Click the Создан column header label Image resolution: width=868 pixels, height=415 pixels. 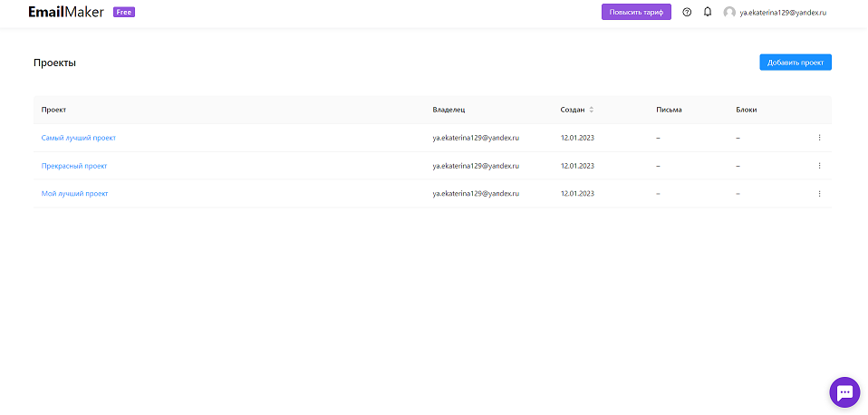pyautogui.click(x=573, y=110)
